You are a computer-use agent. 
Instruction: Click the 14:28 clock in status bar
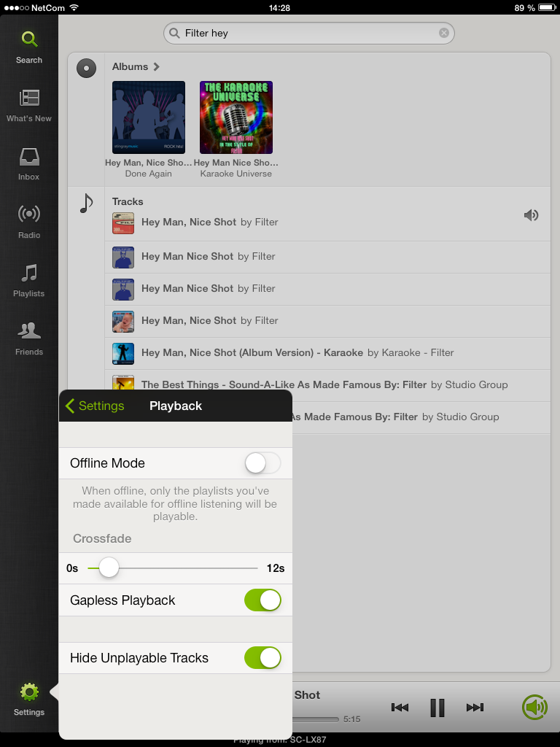tap(279, 7)
